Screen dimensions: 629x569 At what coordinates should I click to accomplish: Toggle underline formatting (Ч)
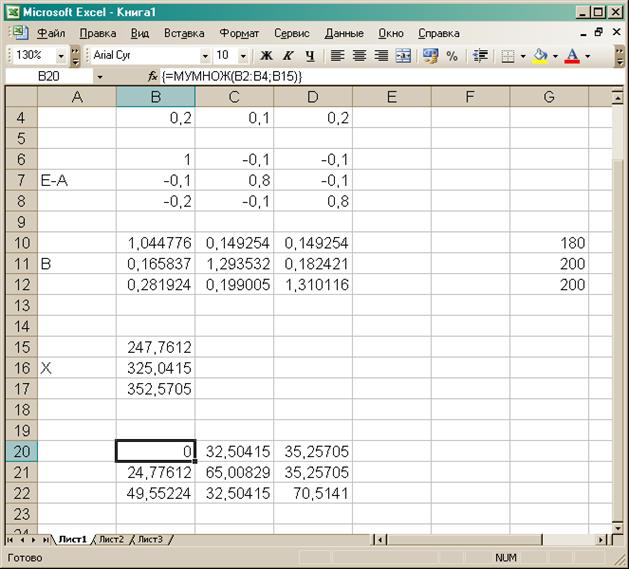coord(309,55)
